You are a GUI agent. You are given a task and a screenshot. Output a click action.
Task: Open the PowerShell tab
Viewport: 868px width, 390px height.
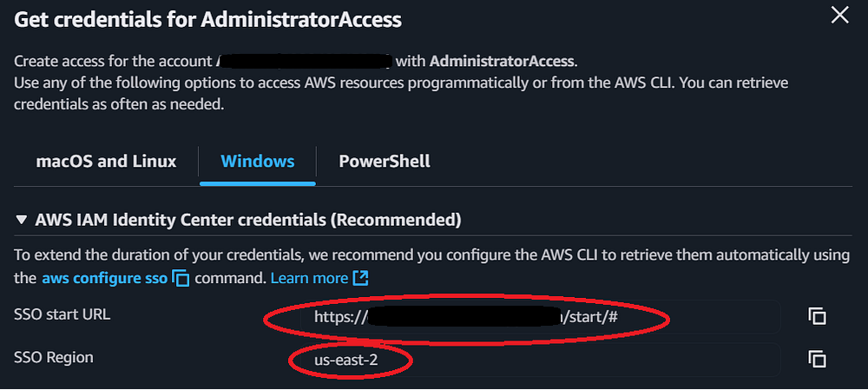(385, 162)
